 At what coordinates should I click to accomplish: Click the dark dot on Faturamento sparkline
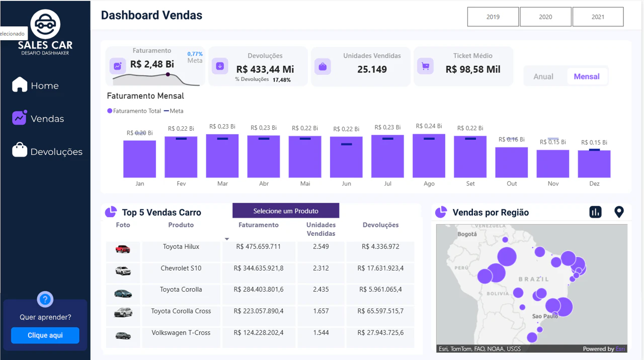point(168,74)
